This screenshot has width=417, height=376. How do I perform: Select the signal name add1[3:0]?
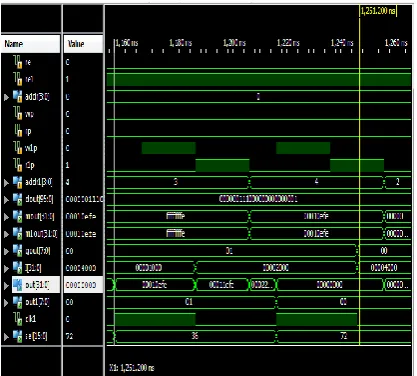(x=39, y=182)
